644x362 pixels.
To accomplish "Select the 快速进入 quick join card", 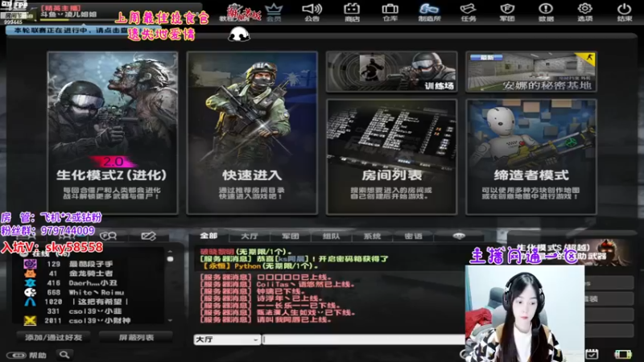I will [252, 133].
